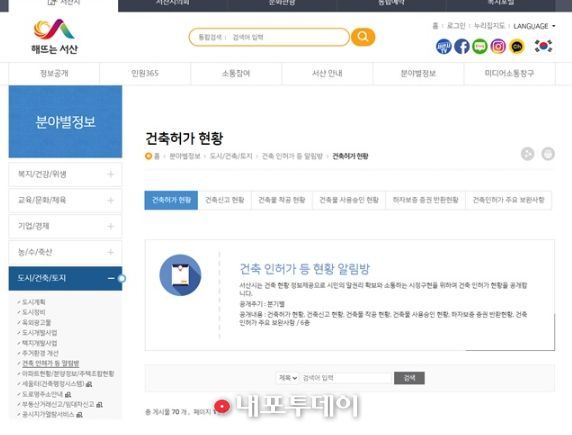572x435 pixels.
Task: Click the print icon beside breadcrumb
Action: pos(548,154)
